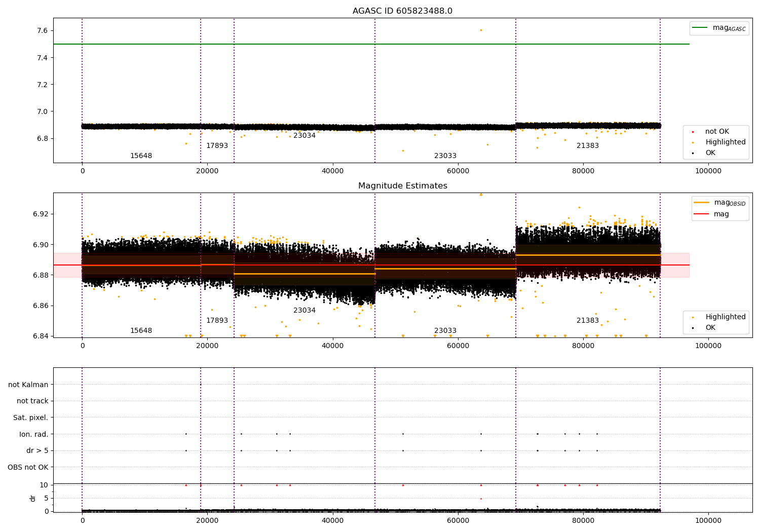This screenshot has width=760, height=532.
Task: Click the 7.4 y-axis tick in top plot
Action: coord(42,58)
